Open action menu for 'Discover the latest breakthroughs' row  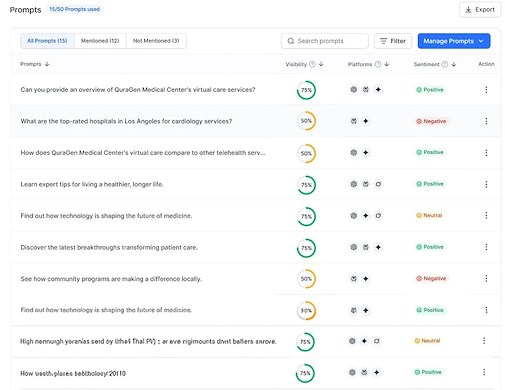[486, 247]
